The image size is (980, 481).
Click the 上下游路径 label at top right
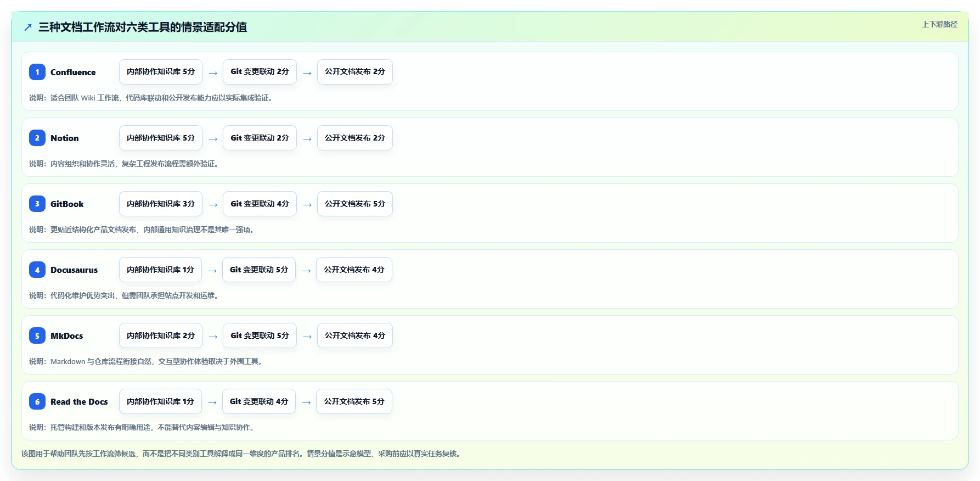click(x=939, y=24)
